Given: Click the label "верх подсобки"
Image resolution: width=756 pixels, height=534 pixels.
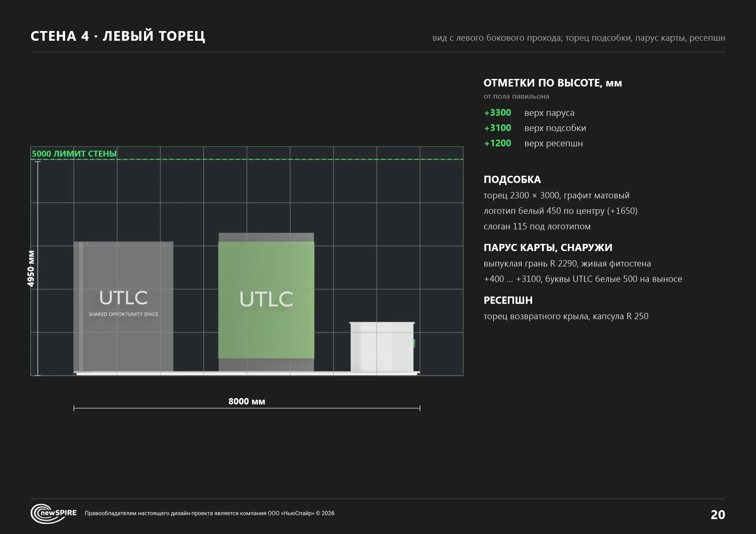Looking at the screenshot, I should pyautogui.click(x=555, y=128).
